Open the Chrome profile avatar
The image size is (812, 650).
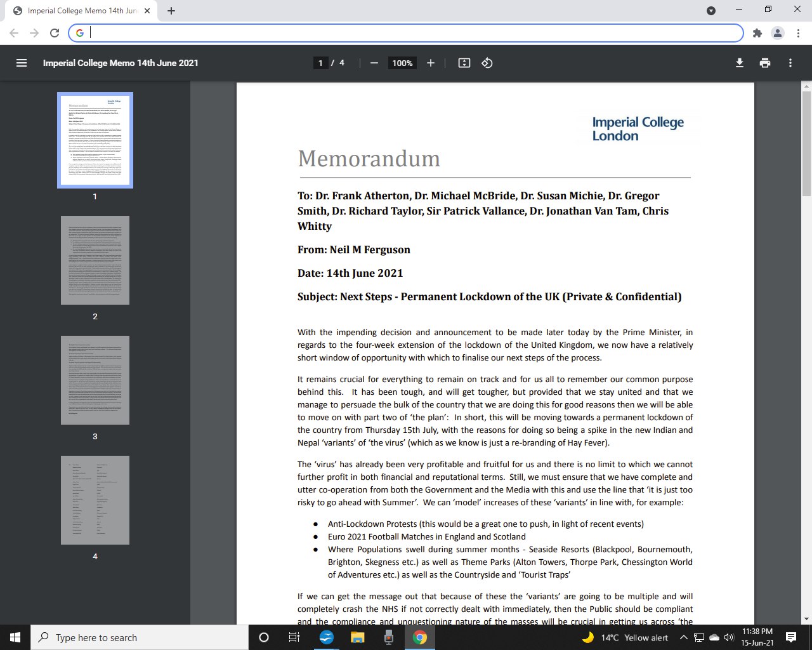tap(778, 33)
